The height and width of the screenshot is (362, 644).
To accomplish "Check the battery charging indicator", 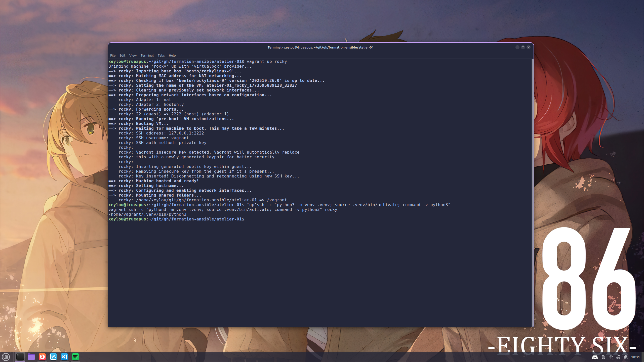I will click(x=626, y=357).
